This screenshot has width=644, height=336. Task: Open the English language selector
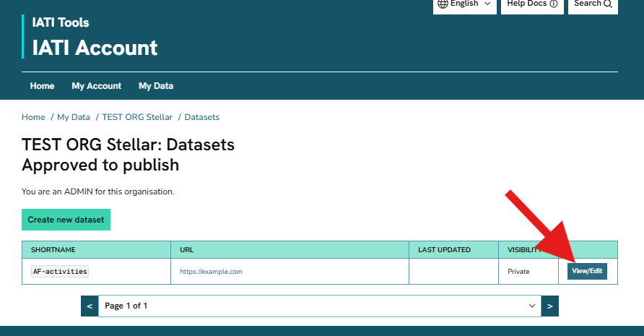point(464,4)
